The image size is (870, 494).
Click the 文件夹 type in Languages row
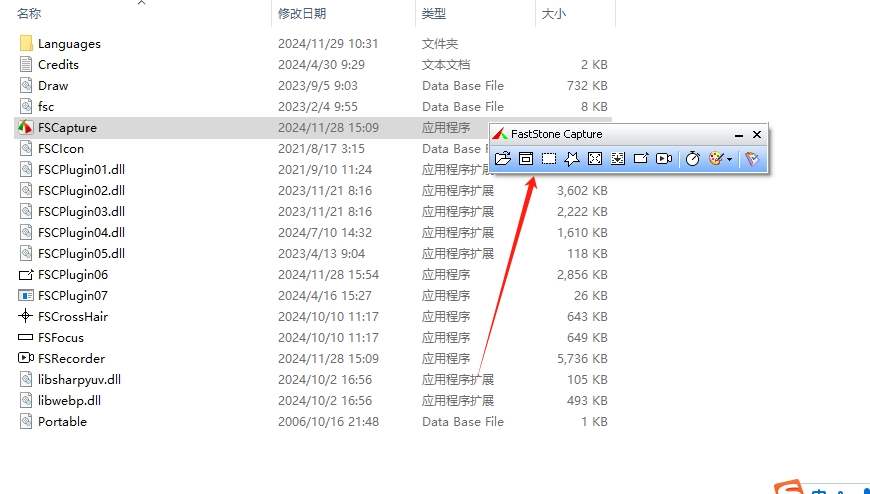(440, 44)
